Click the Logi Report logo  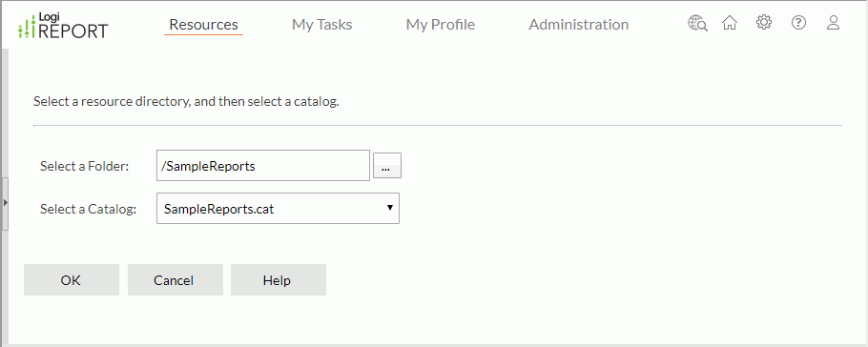coord(64,26)
